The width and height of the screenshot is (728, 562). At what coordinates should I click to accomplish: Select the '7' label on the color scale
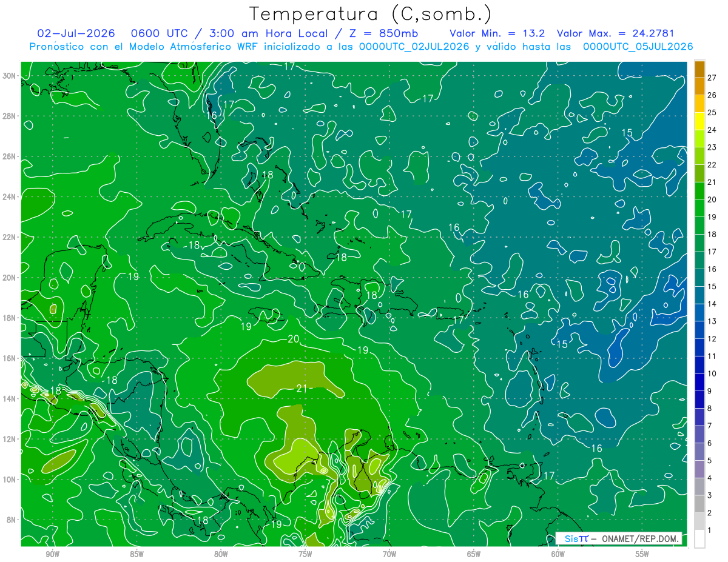[x=710, y=426]
